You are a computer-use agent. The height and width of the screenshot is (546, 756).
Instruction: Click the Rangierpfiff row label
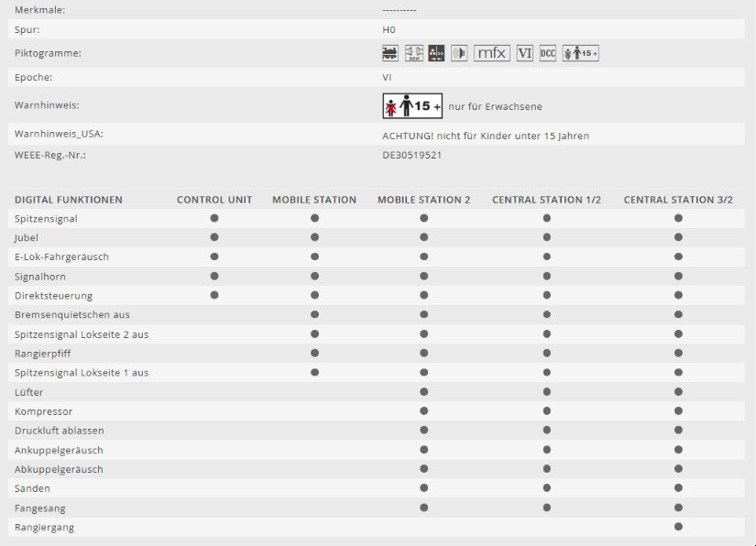42,354
